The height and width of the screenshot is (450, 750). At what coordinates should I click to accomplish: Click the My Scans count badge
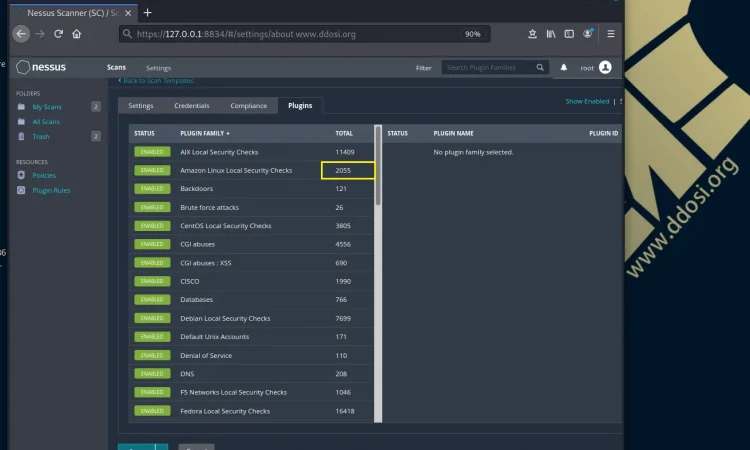click(x=96, y=107)
